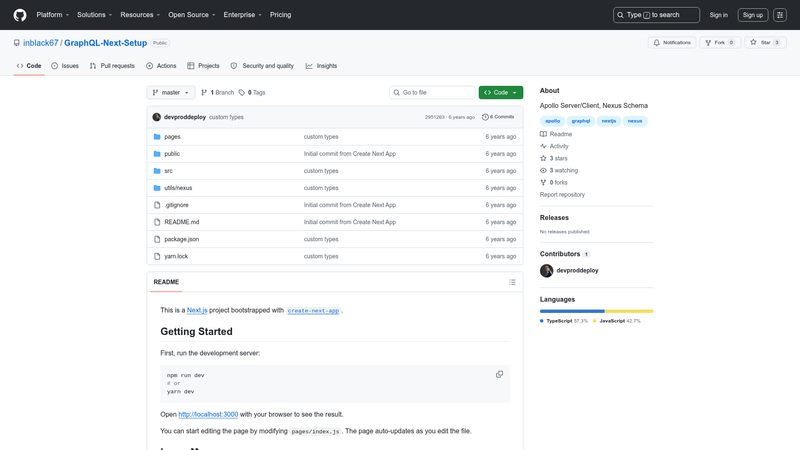View the 3 watching link

tap(559, 170)
